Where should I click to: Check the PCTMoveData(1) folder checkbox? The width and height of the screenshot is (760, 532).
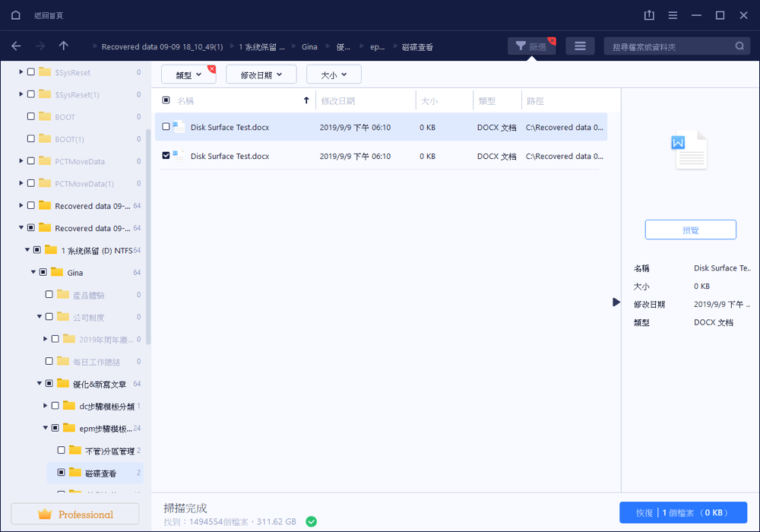point(31,183)
